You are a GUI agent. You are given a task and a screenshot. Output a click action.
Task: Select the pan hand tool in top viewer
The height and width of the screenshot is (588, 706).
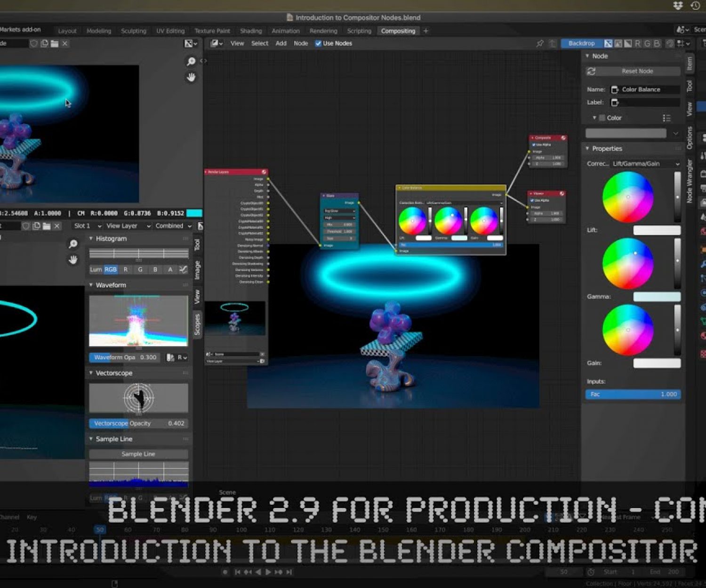click(x=191, y=78)
